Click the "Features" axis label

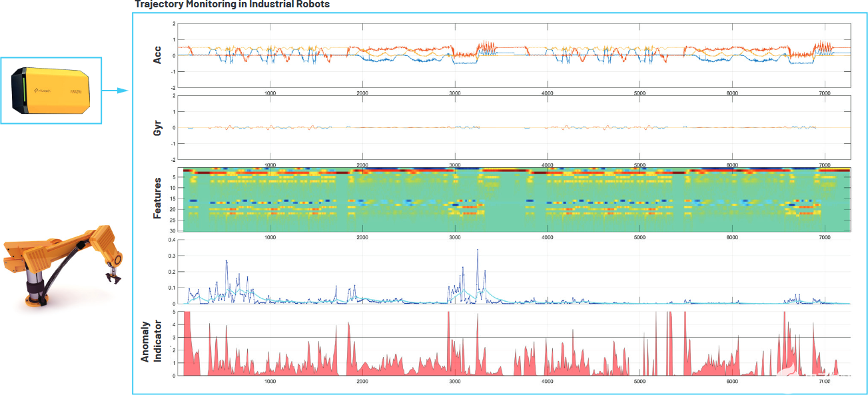point(157,198)
